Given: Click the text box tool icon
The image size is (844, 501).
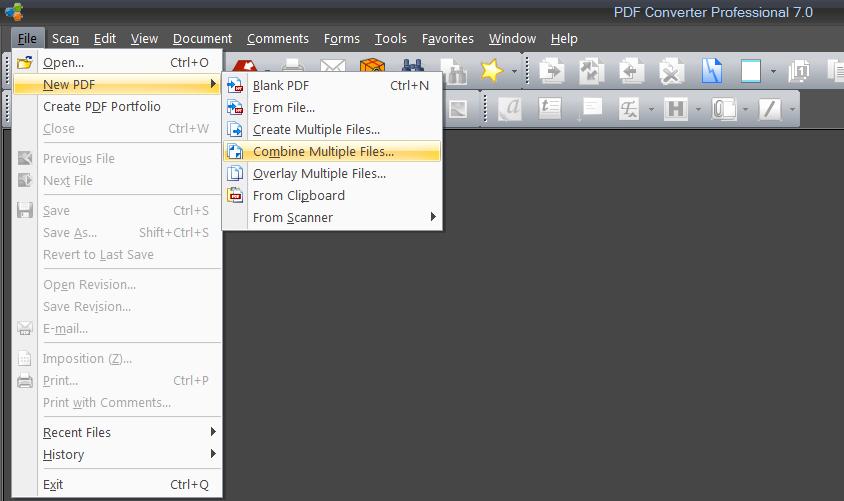Looking at the screenshot, I should click(550, 108).
